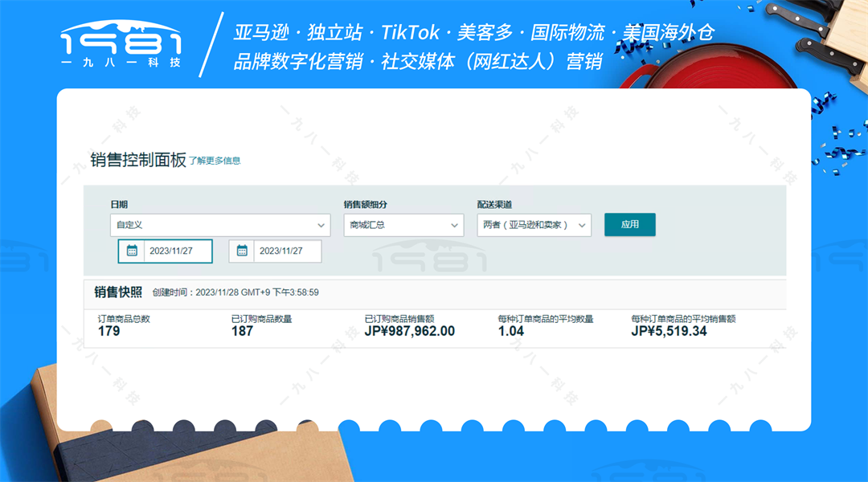Expand the 自定义 date range dropdown
This screenshot has width=868, height=482.
click(219, 225)
